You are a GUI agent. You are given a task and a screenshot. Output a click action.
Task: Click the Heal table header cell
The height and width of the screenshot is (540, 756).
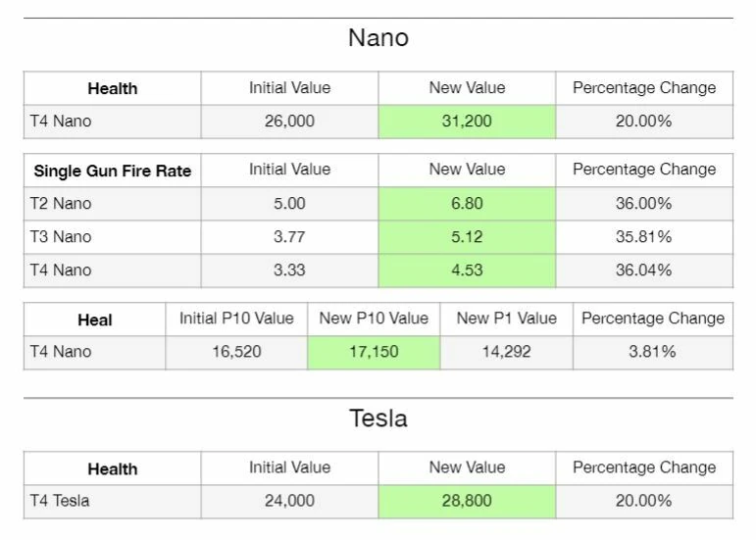(x=95, y=319)
